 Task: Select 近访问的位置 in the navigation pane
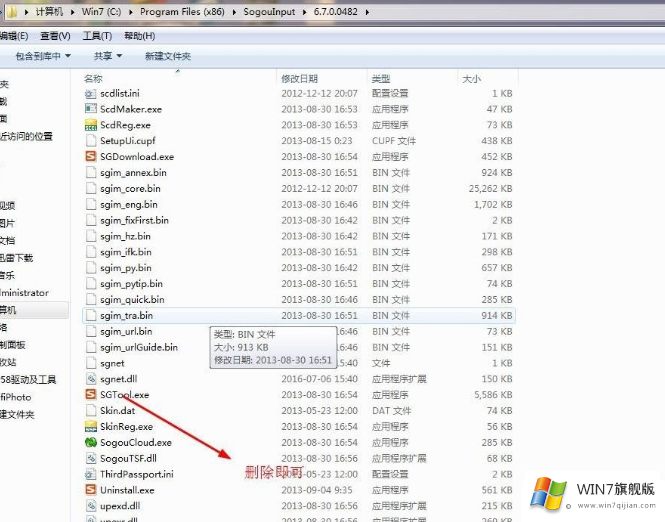click(26, 136)
